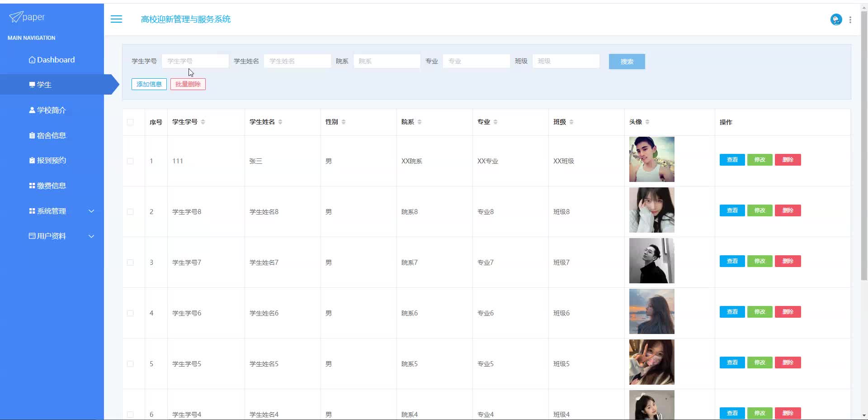This screenshot has width=868, height=420.
Task: Check the row for 学生姓名6
Action: pyautogui.click(x=130, y=313)
